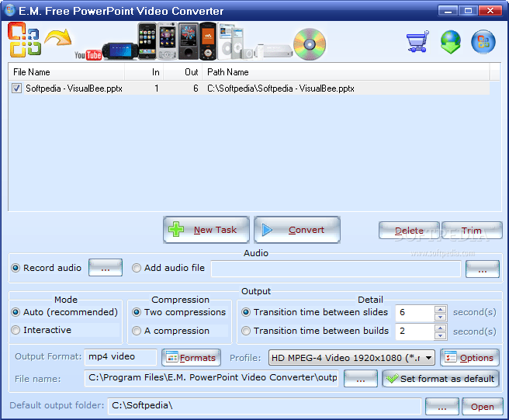Click the Softpedia - VisualBee.pptx file name
This screenshot has width=509, height=420.
pyautogui.click(x=74, y=89)
